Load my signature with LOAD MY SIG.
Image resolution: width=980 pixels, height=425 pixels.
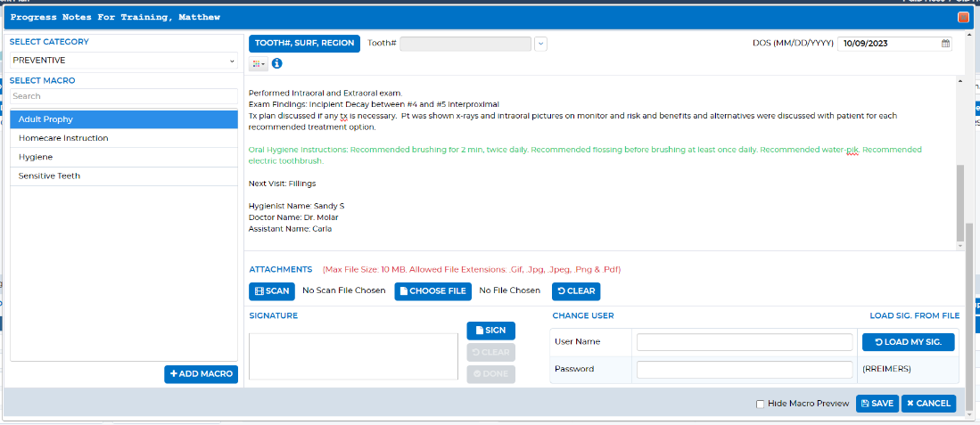pyautogui.click(x=908, y=342)
